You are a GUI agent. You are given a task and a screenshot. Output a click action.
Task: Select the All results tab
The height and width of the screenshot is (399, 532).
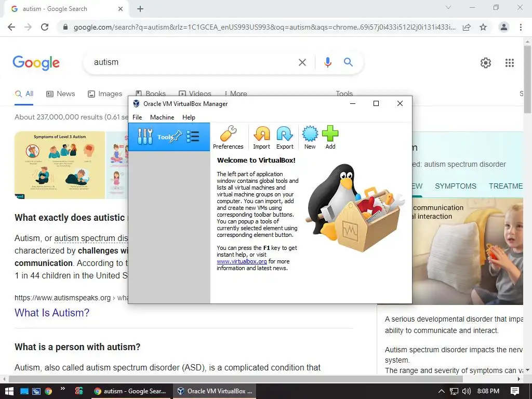(24, 94)
